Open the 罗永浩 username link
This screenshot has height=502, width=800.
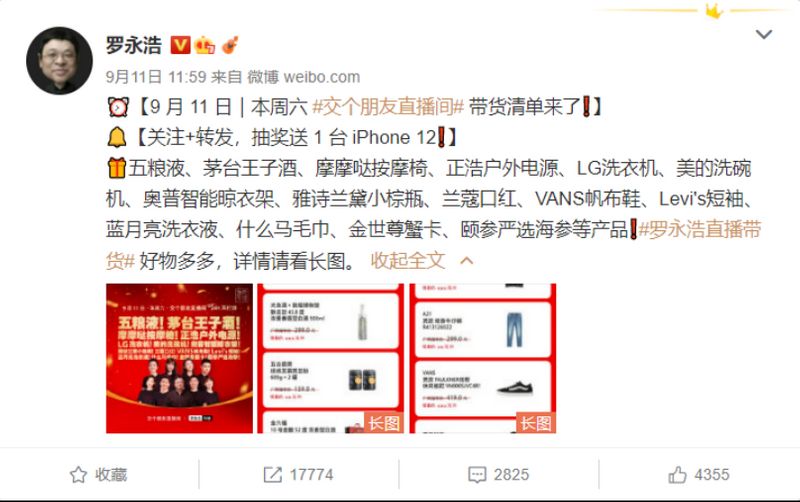pyautogui.click(x=134, y=45)
